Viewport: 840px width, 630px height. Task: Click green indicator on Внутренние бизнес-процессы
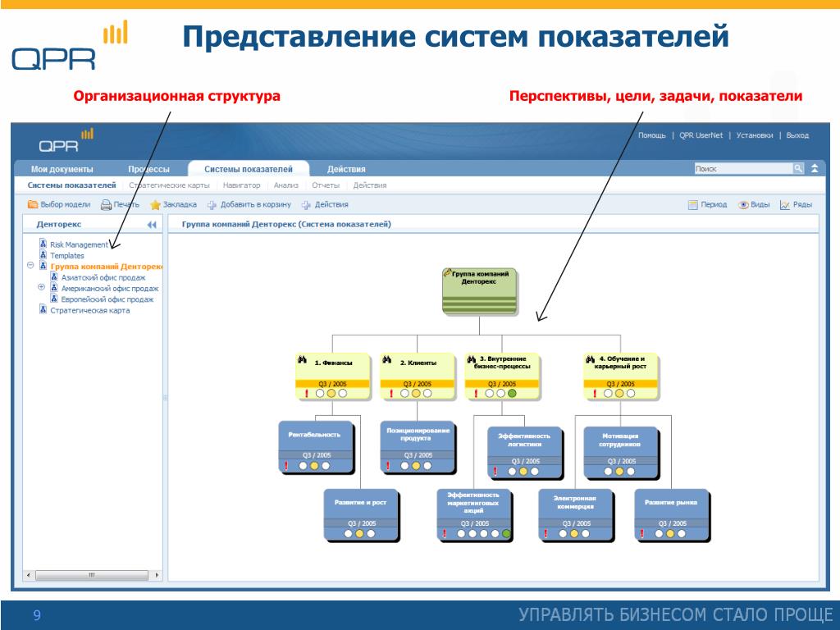[x=512, y=393]
